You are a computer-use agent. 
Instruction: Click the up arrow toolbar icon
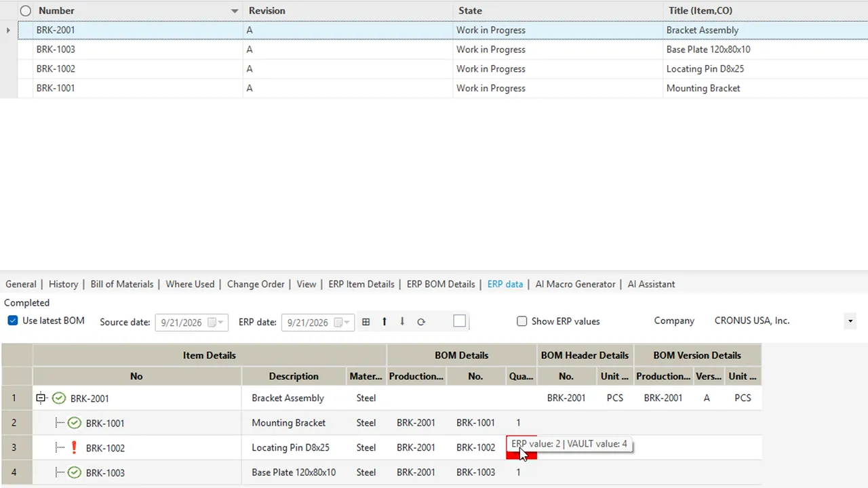tap(384, 322)
